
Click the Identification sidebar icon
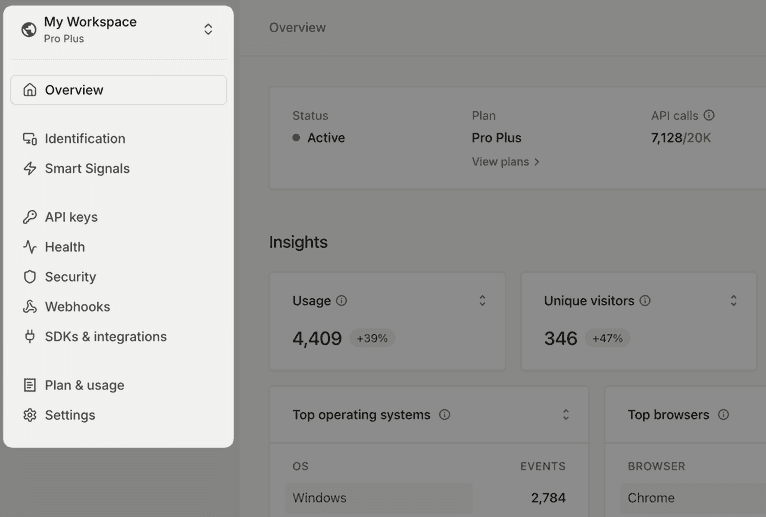tap(30, 139)
